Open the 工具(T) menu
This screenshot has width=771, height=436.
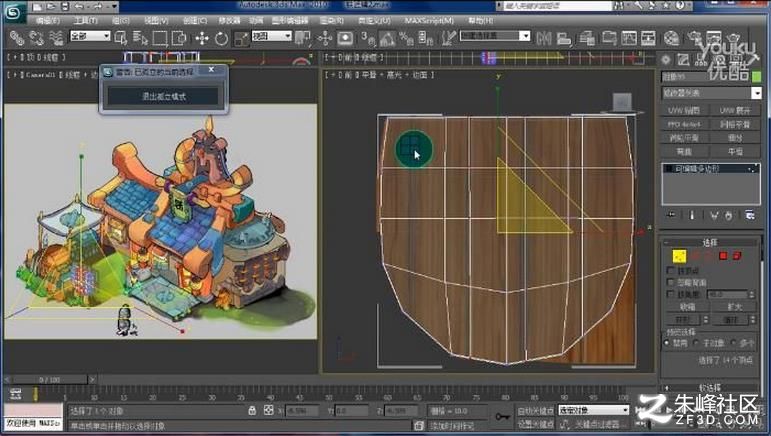tap(86, 21)
